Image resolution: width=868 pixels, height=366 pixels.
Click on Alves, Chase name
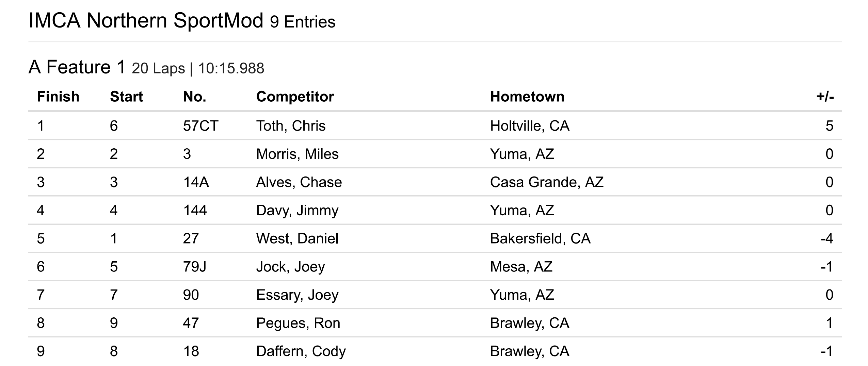299,182
